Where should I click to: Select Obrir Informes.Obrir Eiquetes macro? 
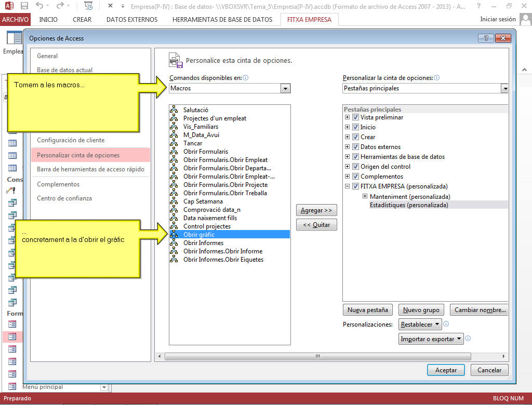point(230,260)
